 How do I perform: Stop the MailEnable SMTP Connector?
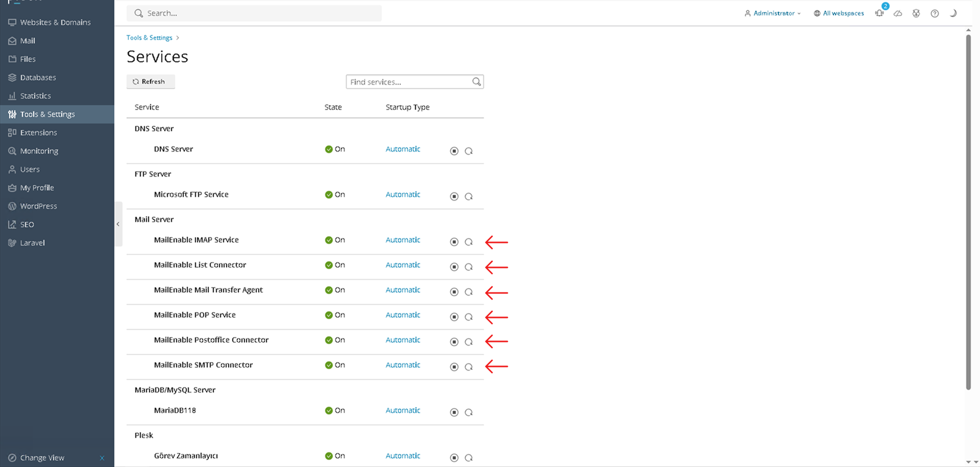click(454, 367)
